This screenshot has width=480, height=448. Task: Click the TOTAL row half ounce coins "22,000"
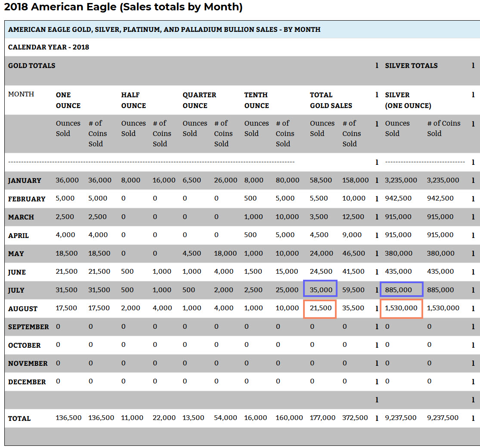pos(164,418)
